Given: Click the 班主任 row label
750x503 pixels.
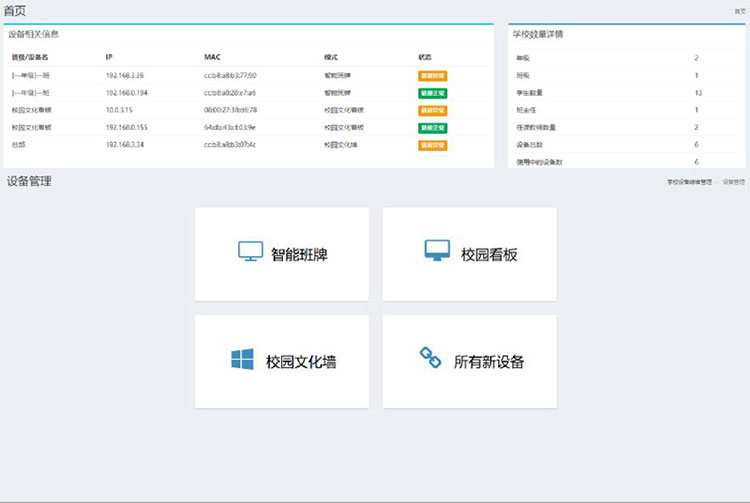Looking at the screenshot, I should tap(526, 110).
